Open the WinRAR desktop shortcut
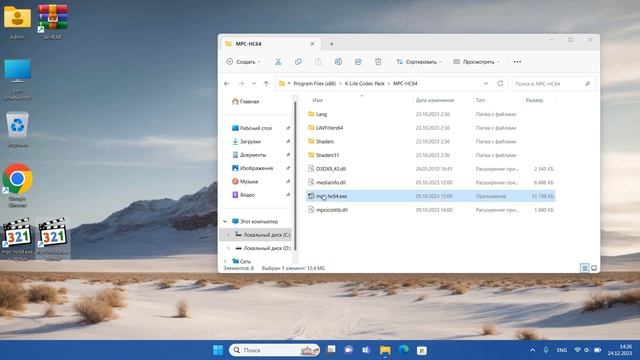This screenshot has height=360, width=640. tap(52, 21)
